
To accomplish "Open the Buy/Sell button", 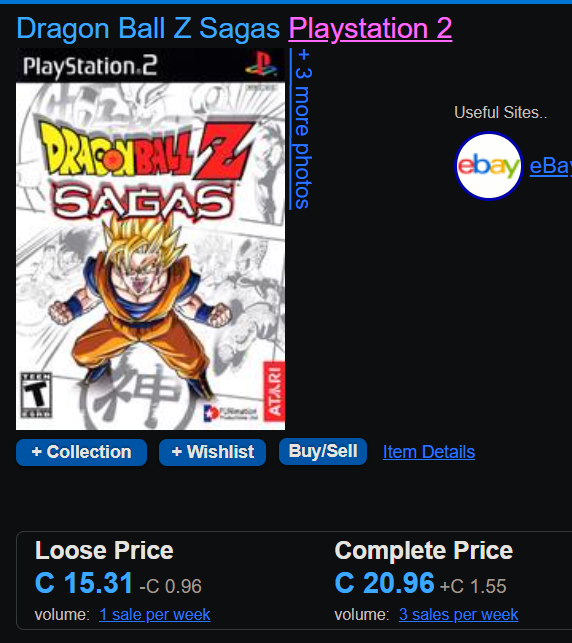I will point(323,451).
